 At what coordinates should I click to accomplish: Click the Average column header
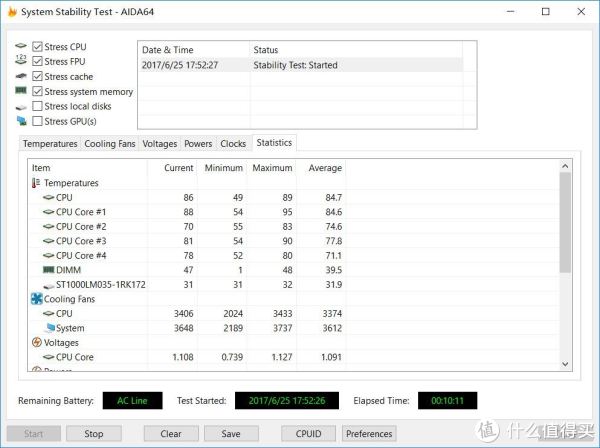tap(321, 168)
